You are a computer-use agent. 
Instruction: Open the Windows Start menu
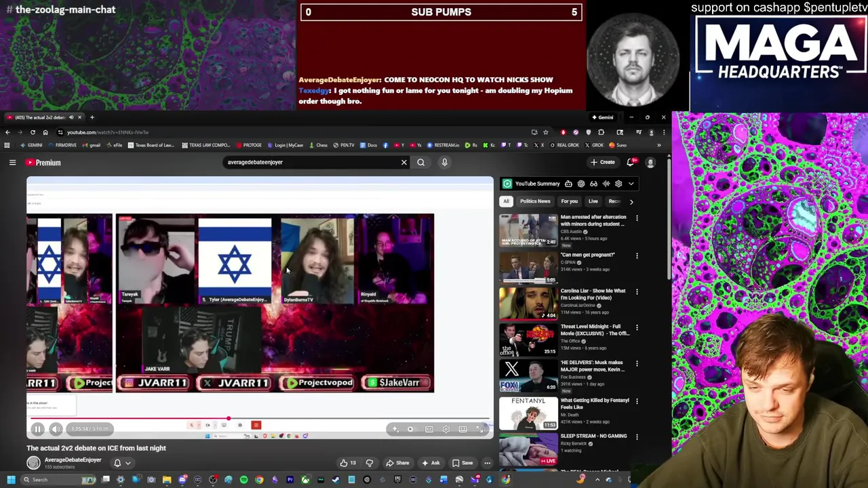click(11, 480)
